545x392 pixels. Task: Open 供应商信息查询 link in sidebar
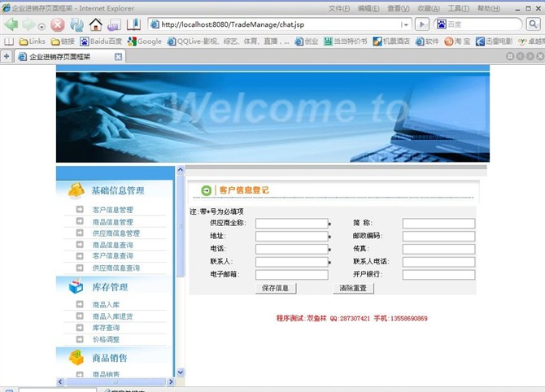point(116,268)
